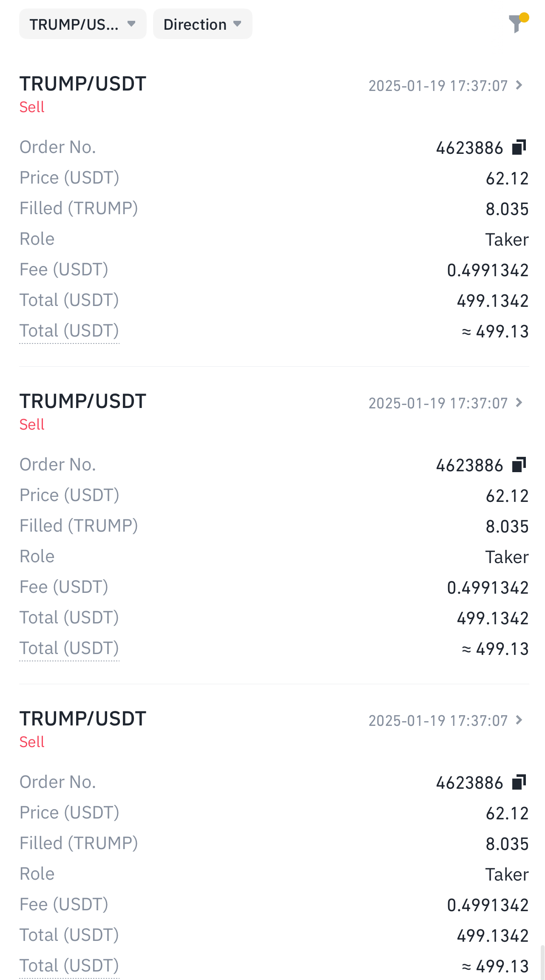
Task: Copy order number in second trade entry
Action: pos(519,465)
